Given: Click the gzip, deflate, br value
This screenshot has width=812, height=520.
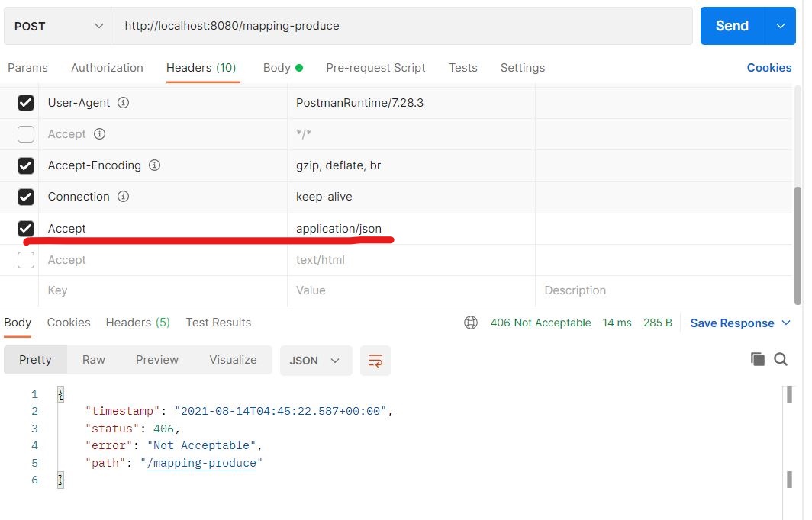Looking at the screenshot, I should click(338, 165).
